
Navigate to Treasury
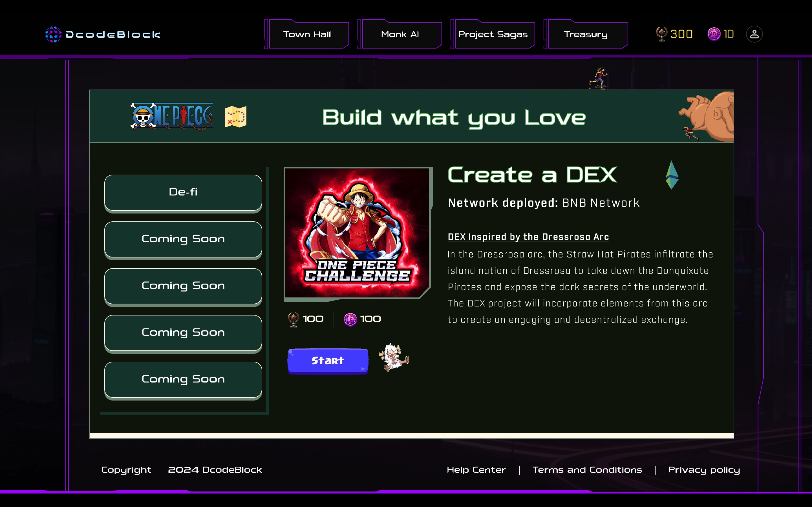[586, 35]
